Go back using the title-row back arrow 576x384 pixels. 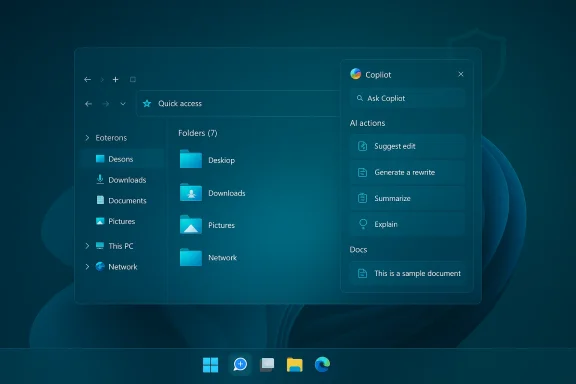tap(87, 79)
